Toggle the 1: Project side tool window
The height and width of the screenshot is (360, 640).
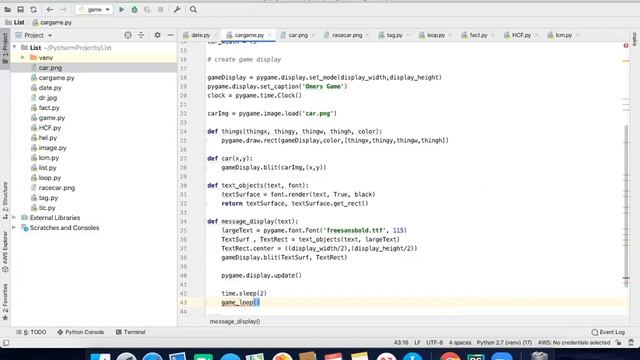(5, 48)
